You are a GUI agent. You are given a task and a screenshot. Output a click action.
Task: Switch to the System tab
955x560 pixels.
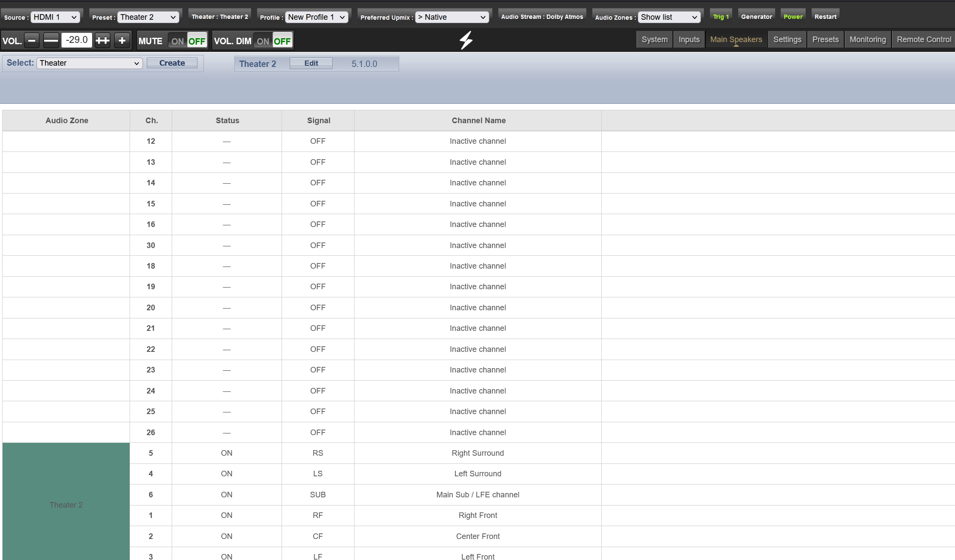[x=655, y=39]
